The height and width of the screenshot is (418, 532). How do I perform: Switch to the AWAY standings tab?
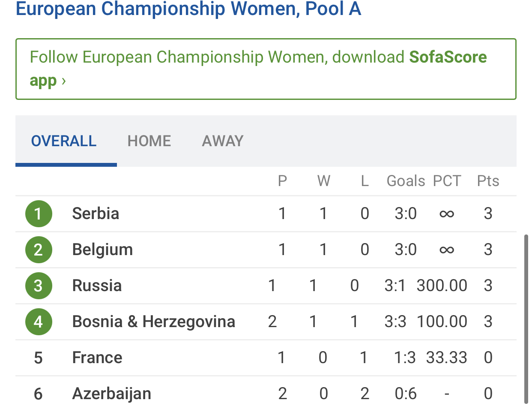coord(223,141)
